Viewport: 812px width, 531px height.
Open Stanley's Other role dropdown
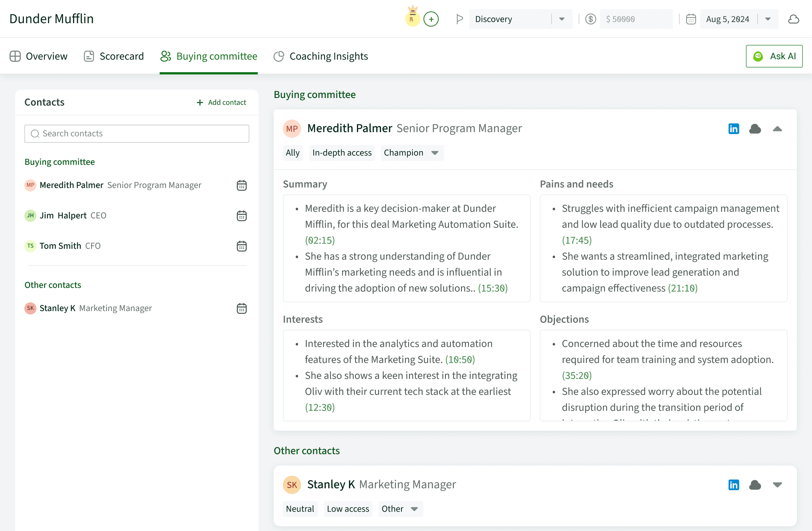414,509
